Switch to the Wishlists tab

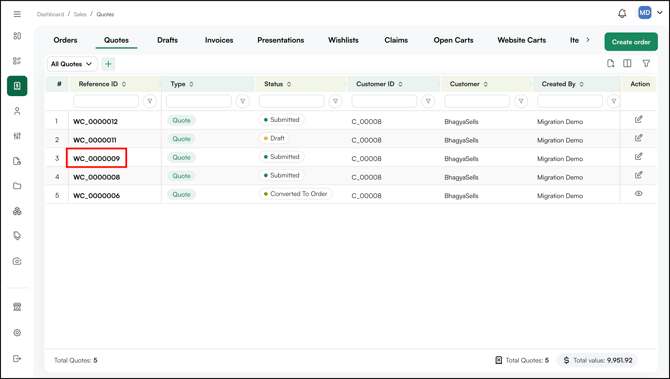point(343,40)
